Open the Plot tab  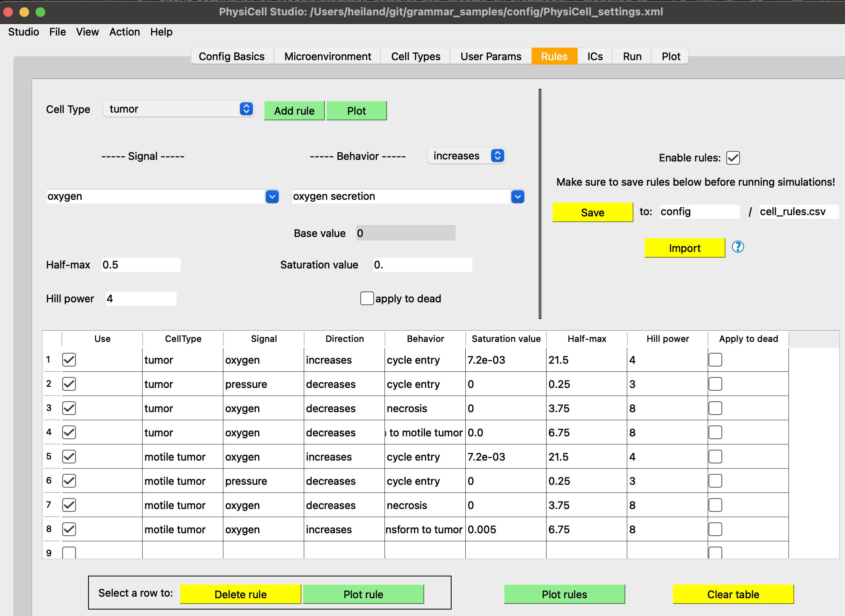[671, 57]
